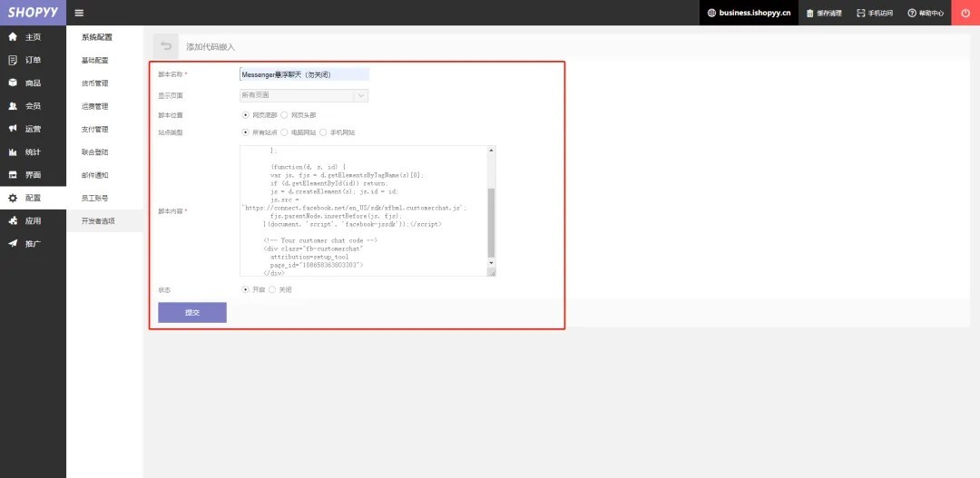Open the 订单 orders sidebar icon
Image resolution: width=980 pixels, height=478 pixels.
(13, 60)
